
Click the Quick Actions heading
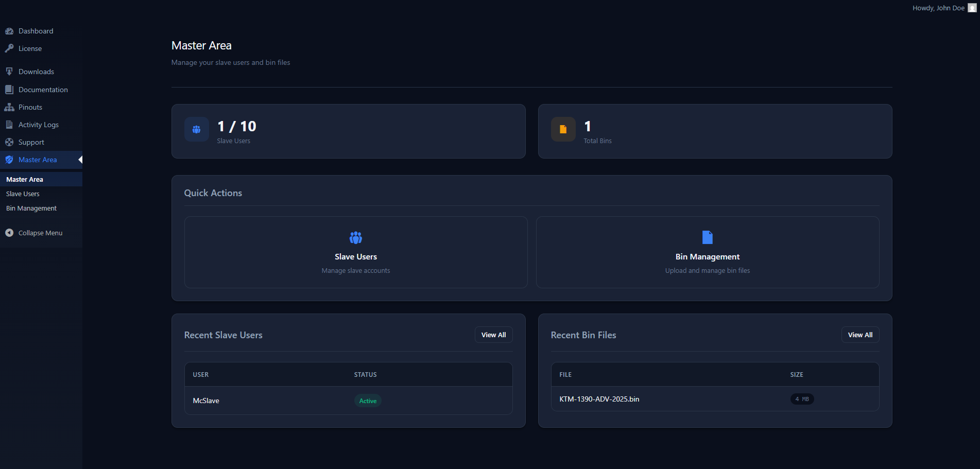(x=213, y=193)
